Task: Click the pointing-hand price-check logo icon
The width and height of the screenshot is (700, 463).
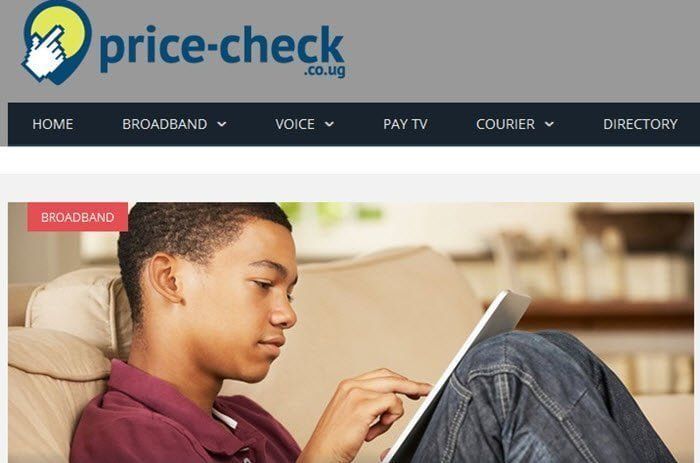Action: 57,42
